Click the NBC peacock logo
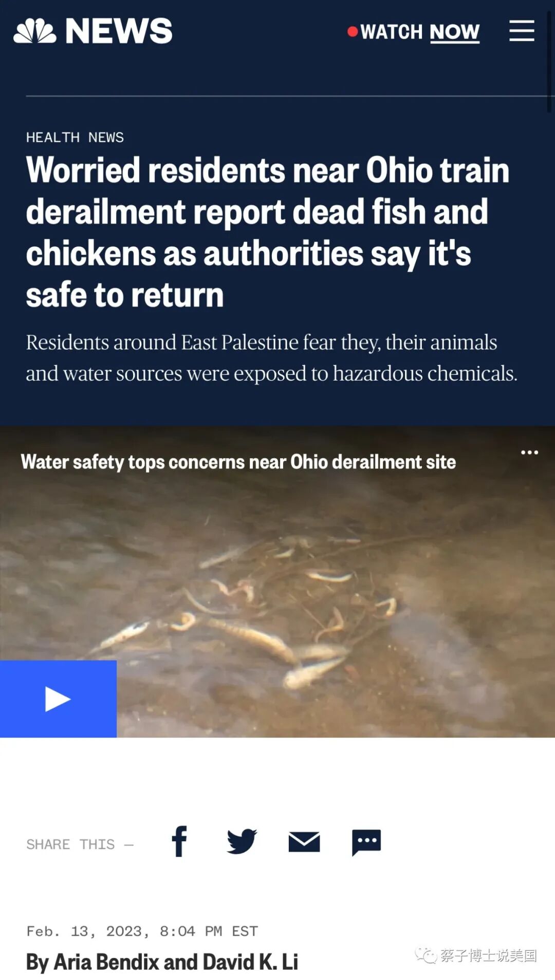This screenshot has height=980, width=555. (35, 31)
